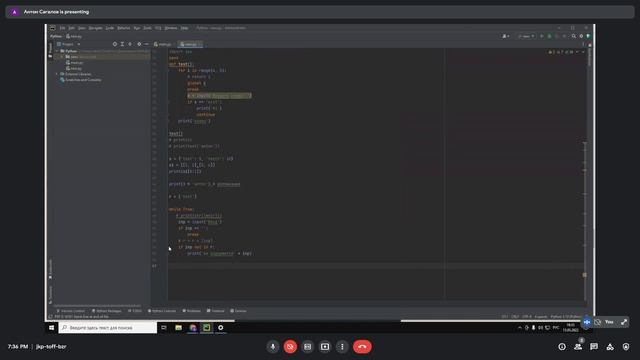Open Edit menu in PyCharm
Screen dimensions: 640x360
click(71, 28)
